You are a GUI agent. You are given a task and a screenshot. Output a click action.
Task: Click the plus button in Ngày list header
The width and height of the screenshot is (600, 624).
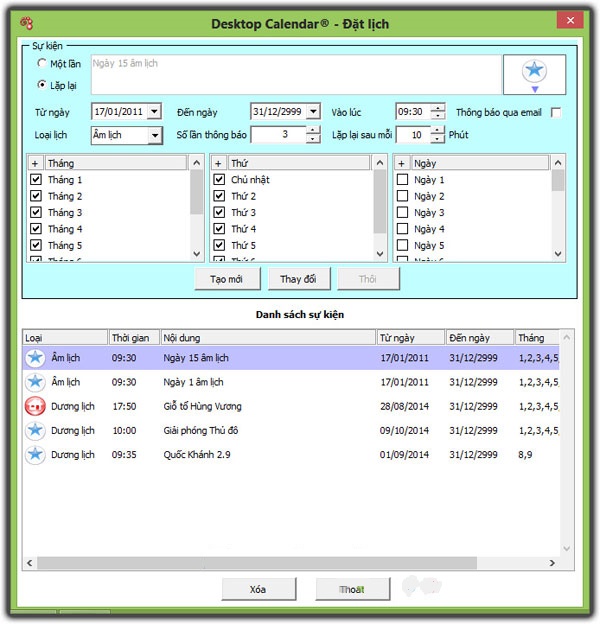[401, 163]
